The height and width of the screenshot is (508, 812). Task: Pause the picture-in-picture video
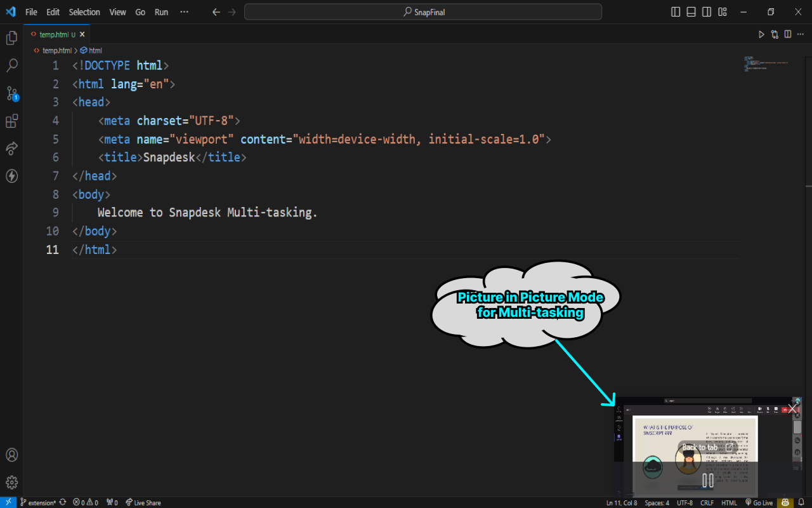point(708,481)
